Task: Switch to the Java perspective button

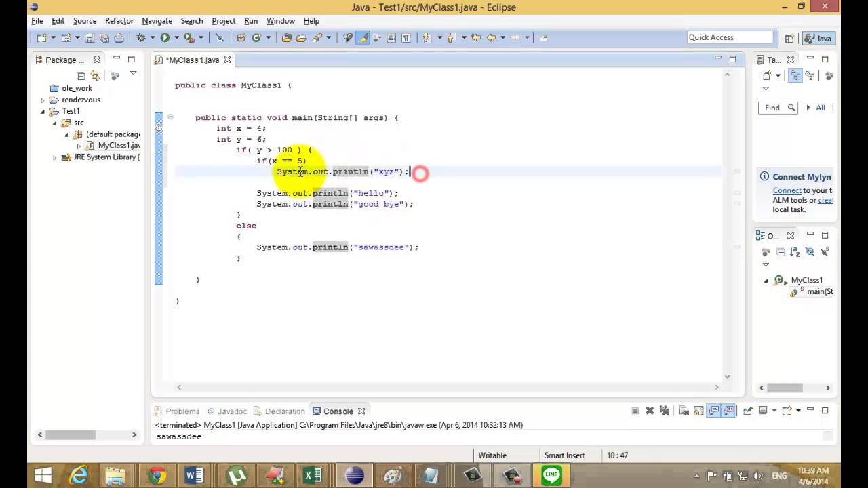Action: tap(818, 38)
